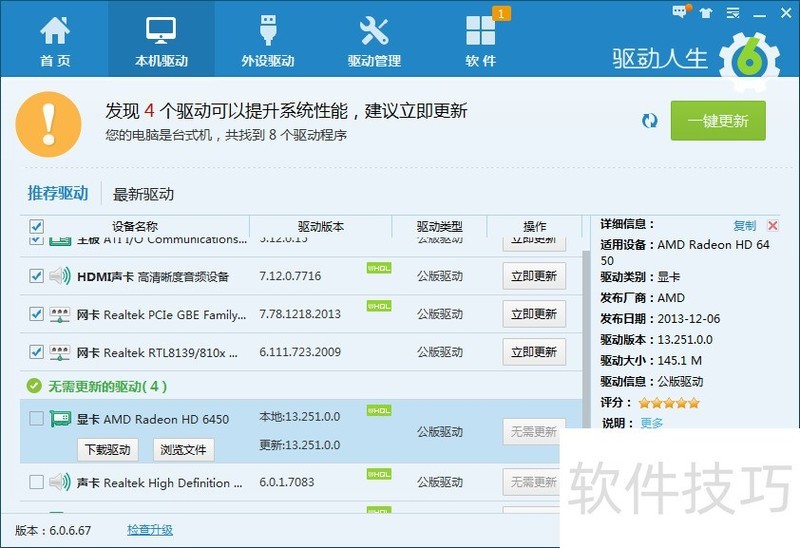This screenshot has width=800, height=548.
Task: Open the 软件 apps section
Action: [x=481, y=40]
